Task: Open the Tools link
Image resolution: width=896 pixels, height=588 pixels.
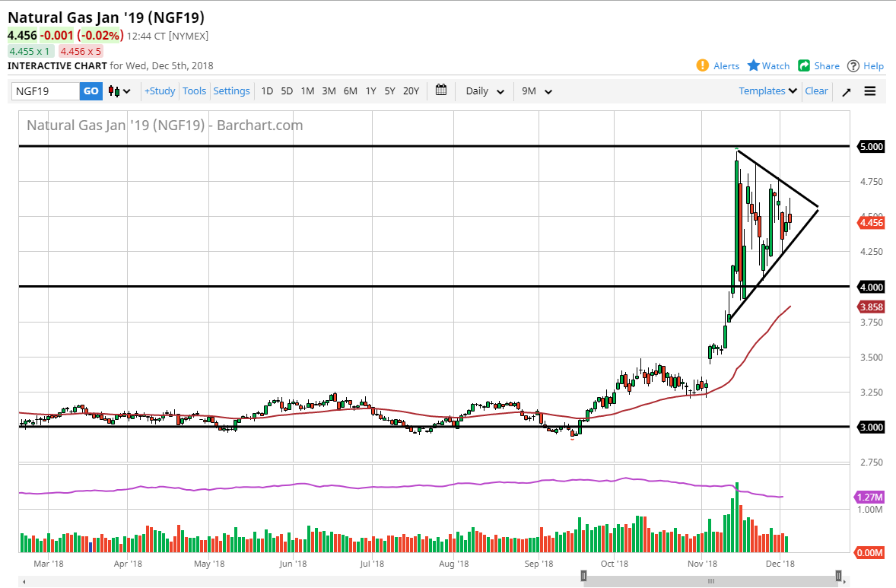Action: point(194,91)
